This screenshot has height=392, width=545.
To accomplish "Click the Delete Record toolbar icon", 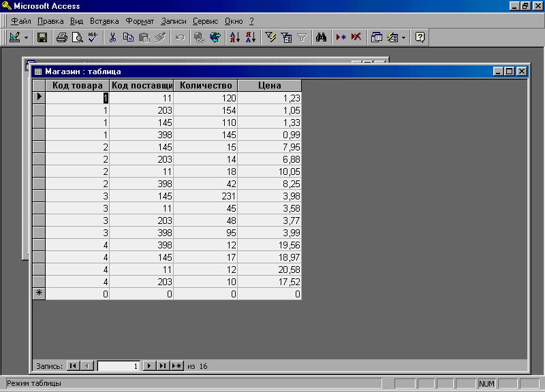I will 356,37.
